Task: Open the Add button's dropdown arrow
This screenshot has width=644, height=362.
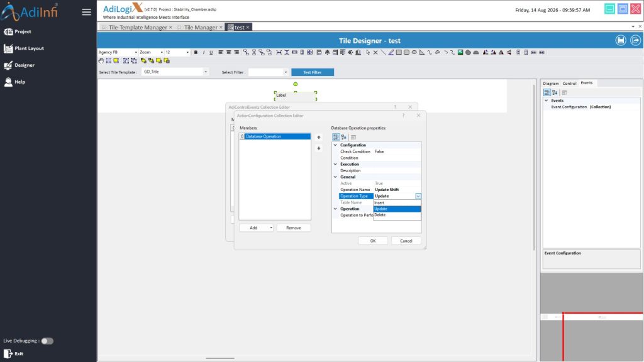Action: tap(270, 228)
